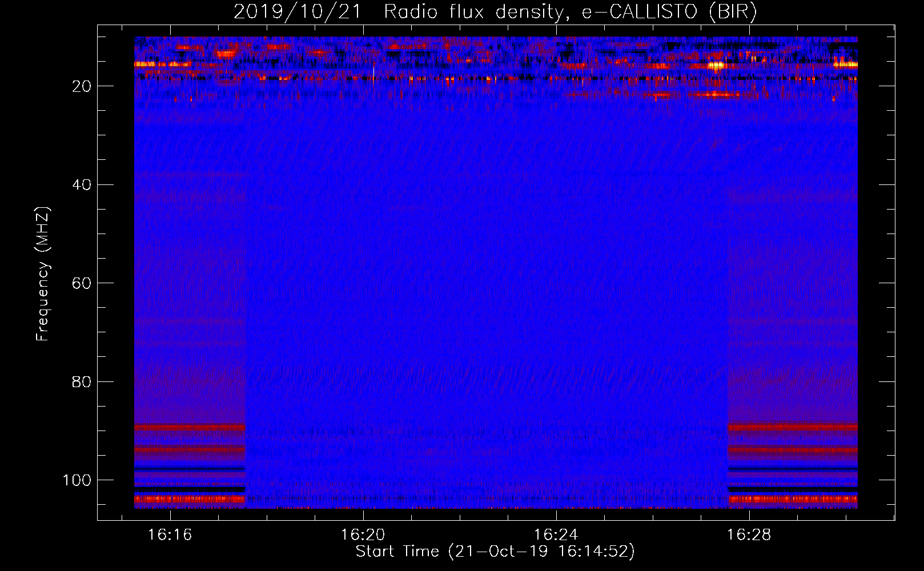This screenshot has height=571, width=924.
Task: Click the 16:28 time tick label
Action: point(749,535)
